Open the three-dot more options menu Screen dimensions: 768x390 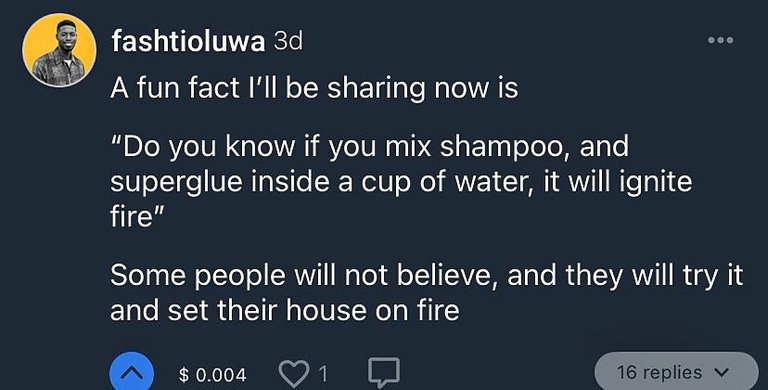[x=720, y=41]
